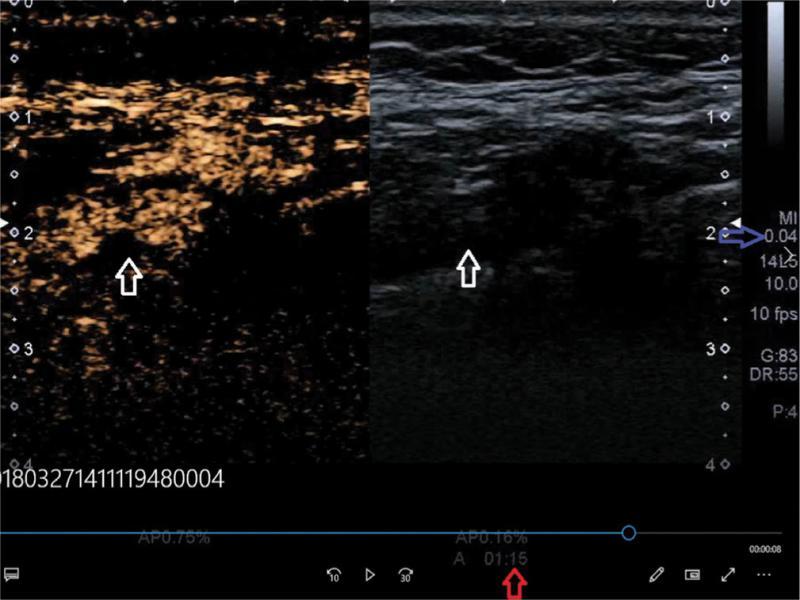This screenshot has width=800, height=600.
Task: Open the three-dot more options menu
Action: pos(764,575)
